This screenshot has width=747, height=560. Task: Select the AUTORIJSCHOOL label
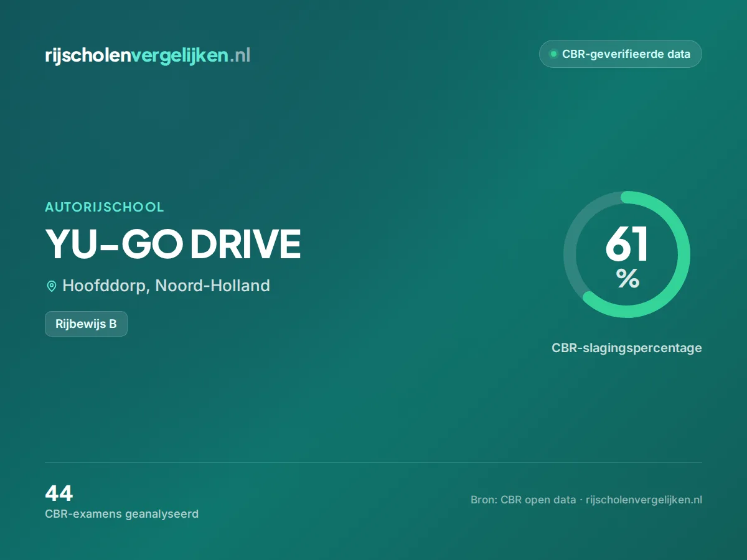point(105,207)
